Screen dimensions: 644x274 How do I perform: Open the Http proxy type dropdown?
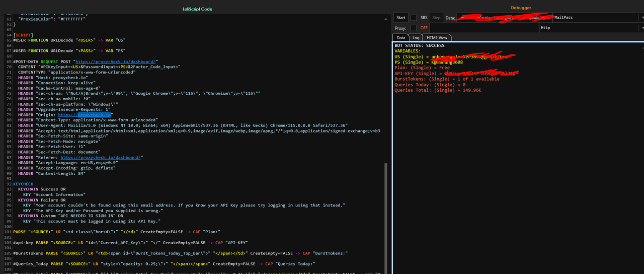[591, 28]
